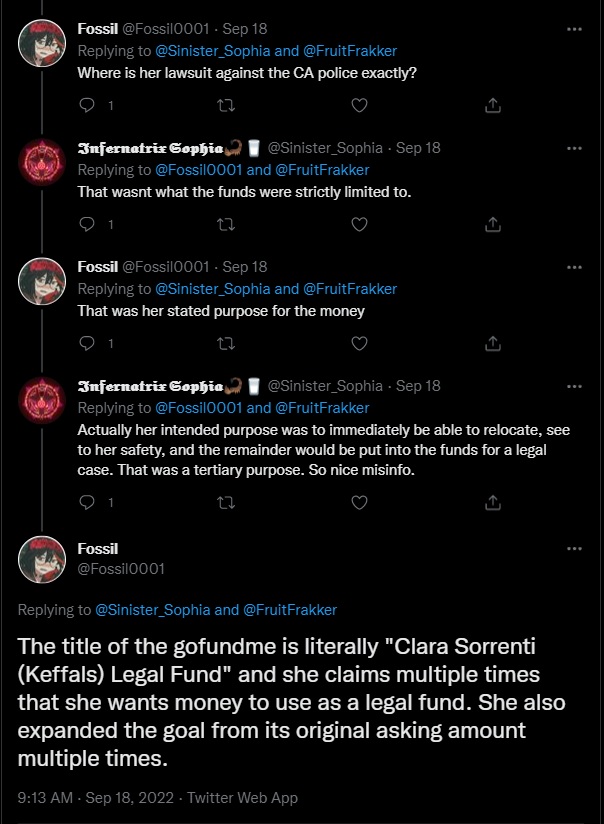Reply to the 'strictly limited to' tweet
Screen dimensions: 604x824
(86, 224)
